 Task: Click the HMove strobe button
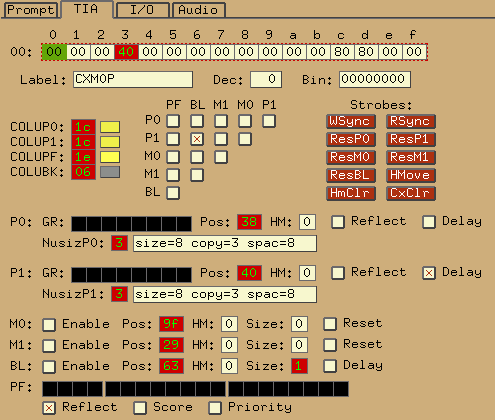tap(411, 175)
